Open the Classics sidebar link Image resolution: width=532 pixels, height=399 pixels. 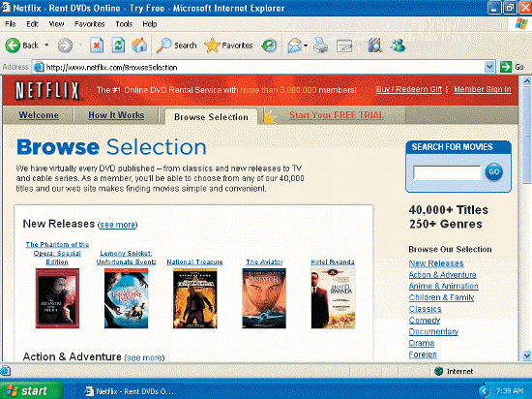pos(426,309)
